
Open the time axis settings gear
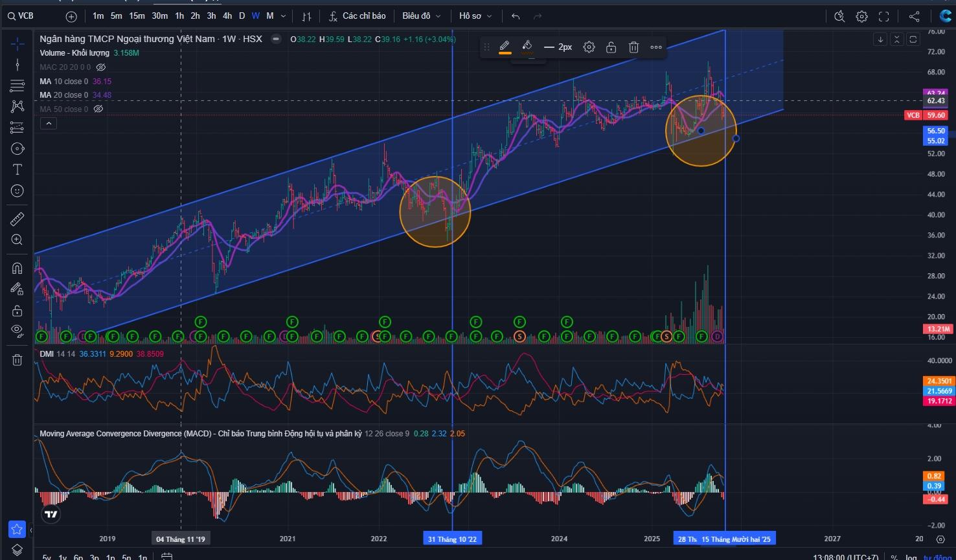940,539
